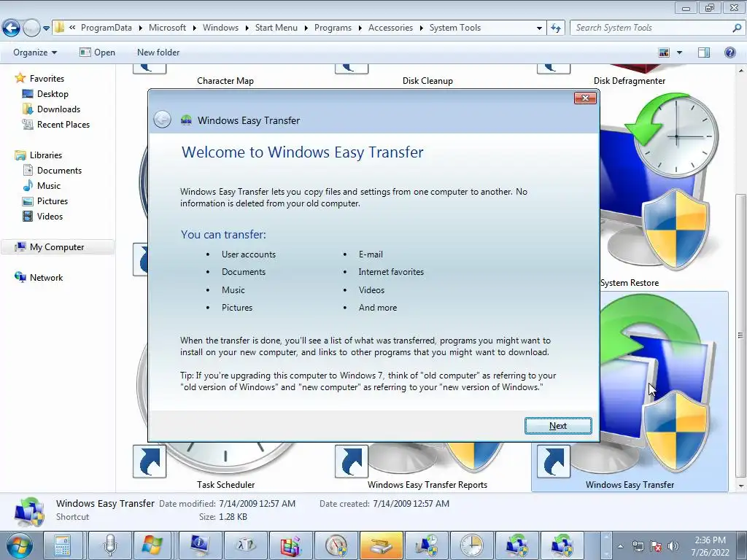Open Task Scheduler clock taskbar icon
The height and width of the screenshot is (560, 747).
click(x=472, y=545)
